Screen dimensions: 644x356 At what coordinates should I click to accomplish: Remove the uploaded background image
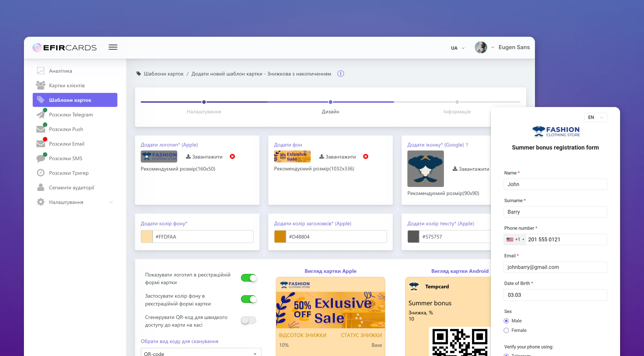coord(365,157)
